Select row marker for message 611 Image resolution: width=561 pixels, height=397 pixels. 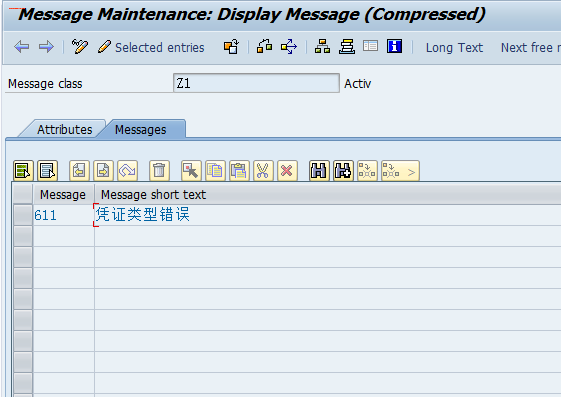23,215
